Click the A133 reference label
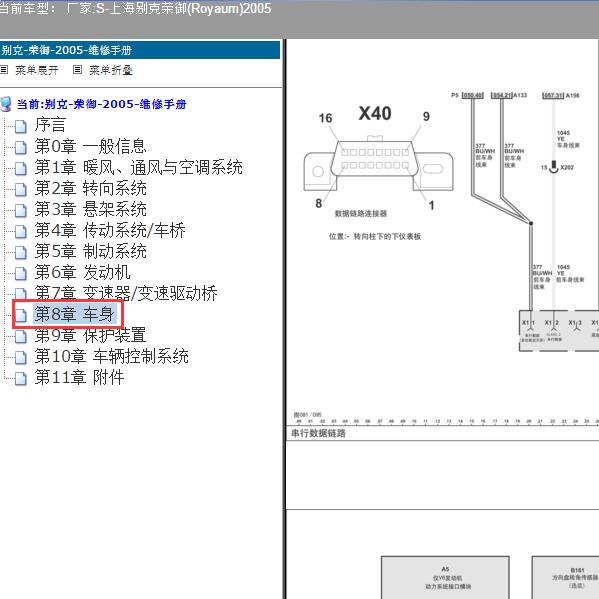599x599 pixels. 520,95
